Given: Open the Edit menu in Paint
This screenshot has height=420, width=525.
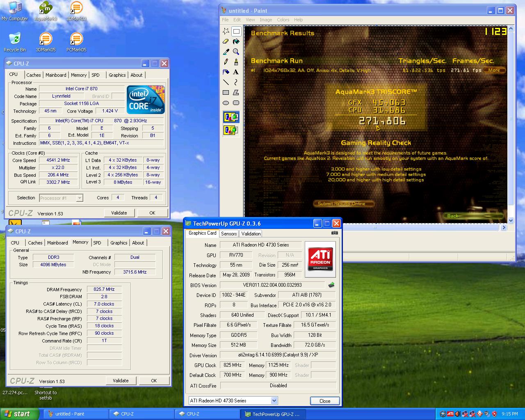Looking at the screenshot, I should point(237,20).
